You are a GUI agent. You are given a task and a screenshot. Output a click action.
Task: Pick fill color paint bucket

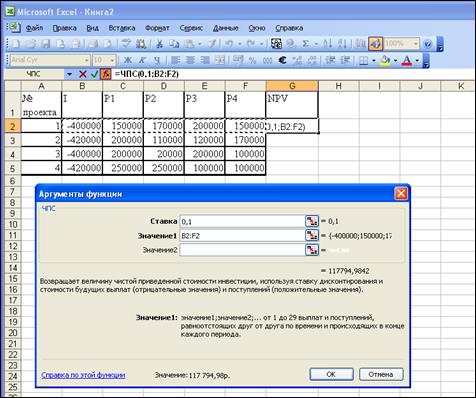coord(386,60)
